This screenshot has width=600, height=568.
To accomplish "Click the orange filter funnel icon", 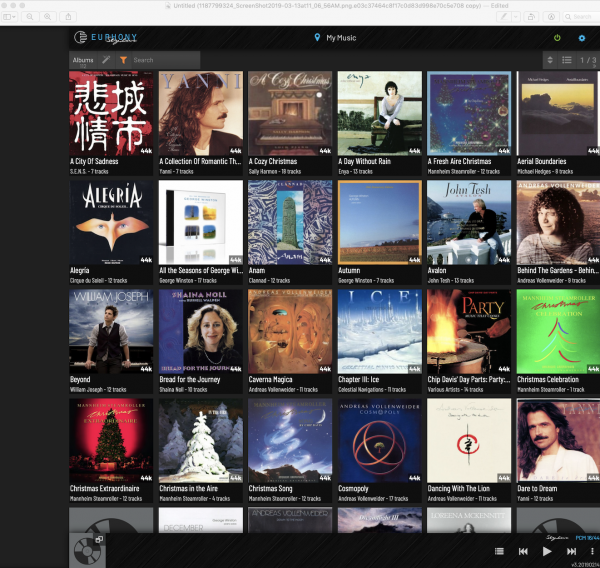I will coord(123,60).
